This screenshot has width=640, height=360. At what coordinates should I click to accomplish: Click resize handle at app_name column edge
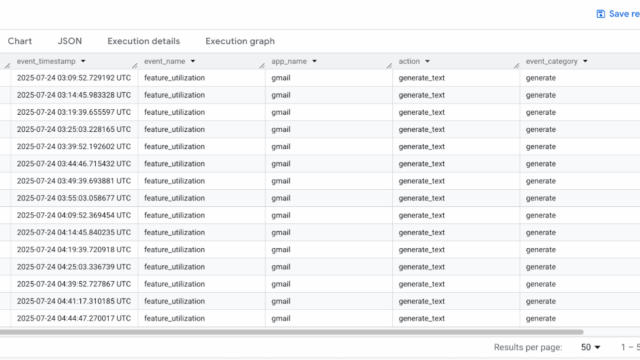[389, 65]
